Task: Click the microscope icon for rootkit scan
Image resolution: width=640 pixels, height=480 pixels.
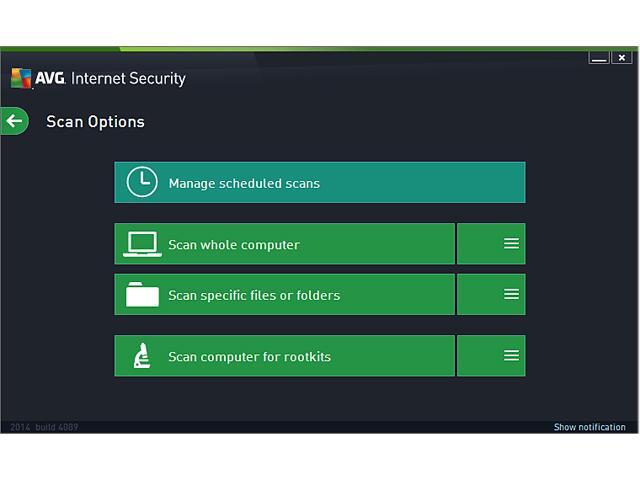Action: click(x=142, y=356)
